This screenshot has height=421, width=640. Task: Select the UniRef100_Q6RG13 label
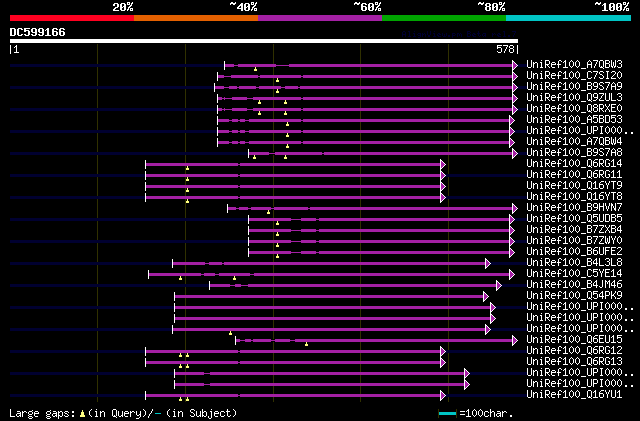coord(574,361)
